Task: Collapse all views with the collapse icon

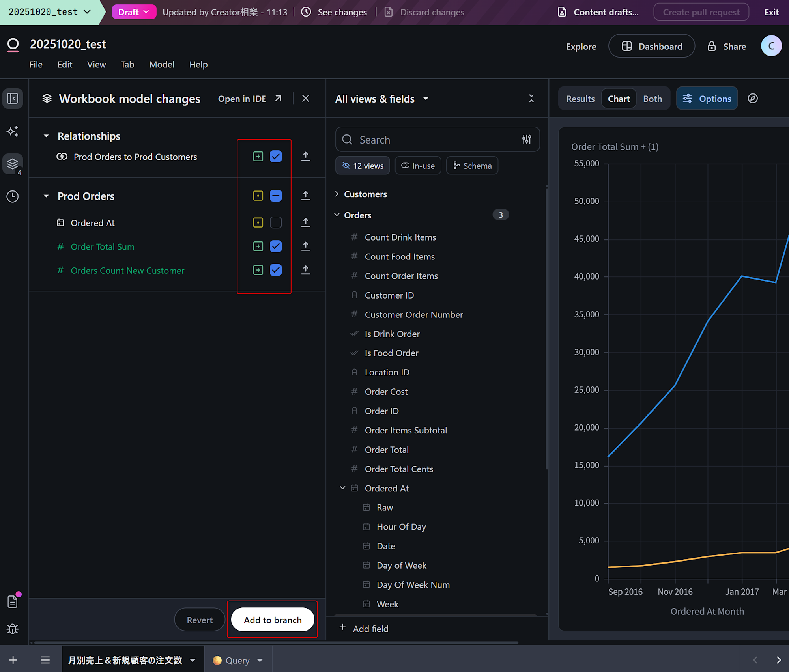Action: [531, 99]
